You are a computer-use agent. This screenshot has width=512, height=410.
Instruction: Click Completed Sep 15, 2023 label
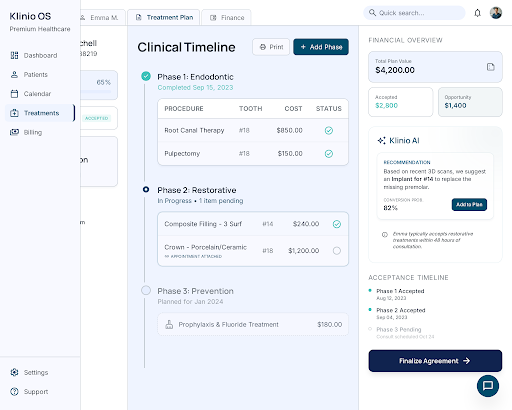pyautogui.click(x=195, y=88)
